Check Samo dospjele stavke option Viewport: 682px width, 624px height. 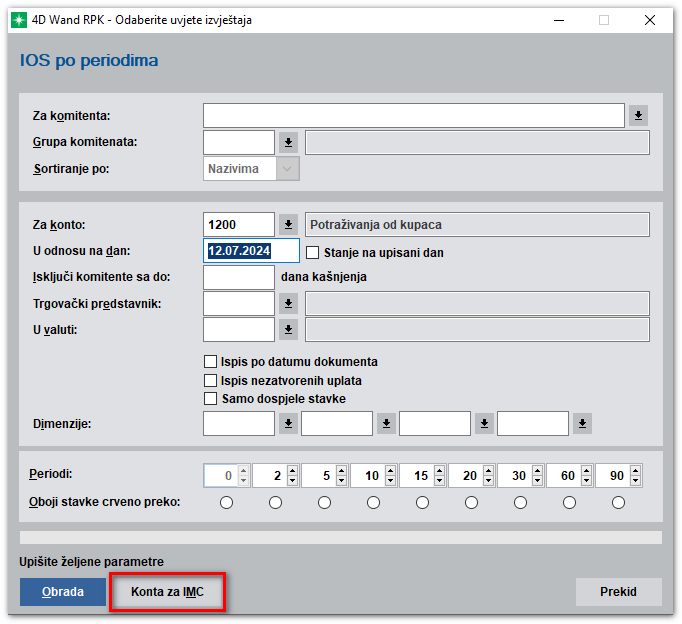pos(210,398)
